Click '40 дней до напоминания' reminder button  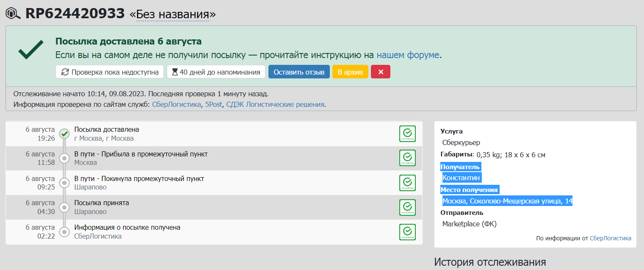(x=216, y=72)
